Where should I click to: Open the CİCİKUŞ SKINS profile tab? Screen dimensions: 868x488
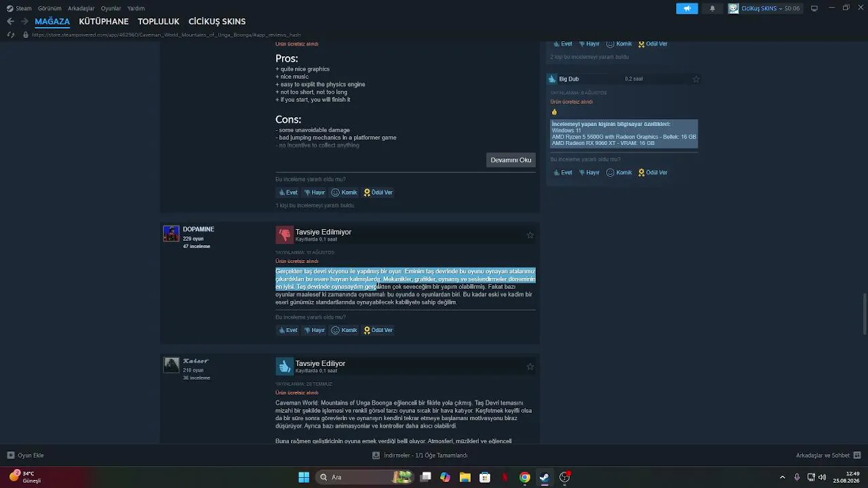click(217, 21)
